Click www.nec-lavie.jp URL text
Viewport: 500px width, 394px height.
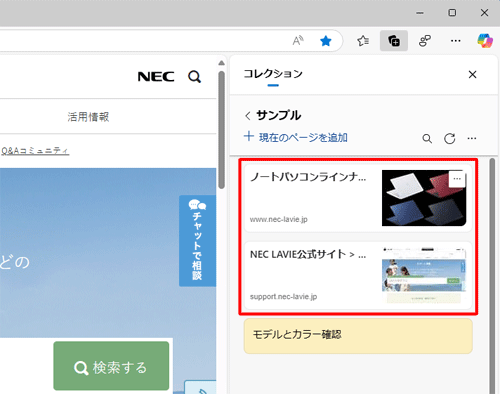[279, 219]
